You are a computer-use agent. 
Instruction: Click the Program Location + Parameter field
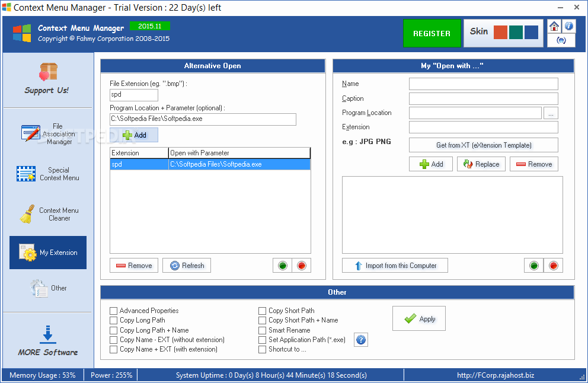(x=203, y=119)
